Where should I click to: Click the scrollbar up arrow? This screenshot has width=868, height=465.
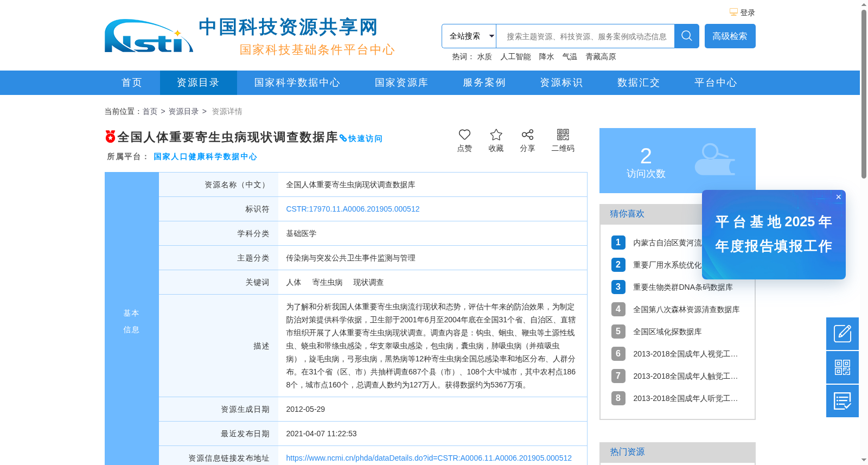[x=864, y=4]
